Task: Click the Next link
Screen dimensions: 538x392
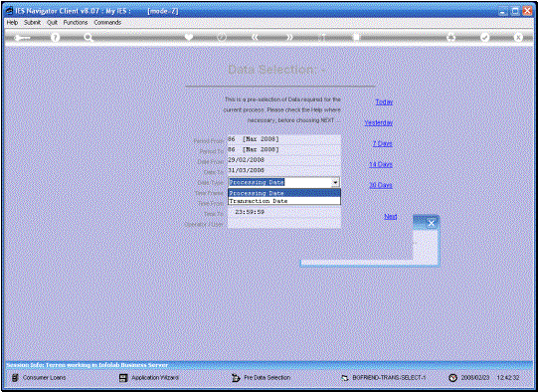Action: click(391, 217)
